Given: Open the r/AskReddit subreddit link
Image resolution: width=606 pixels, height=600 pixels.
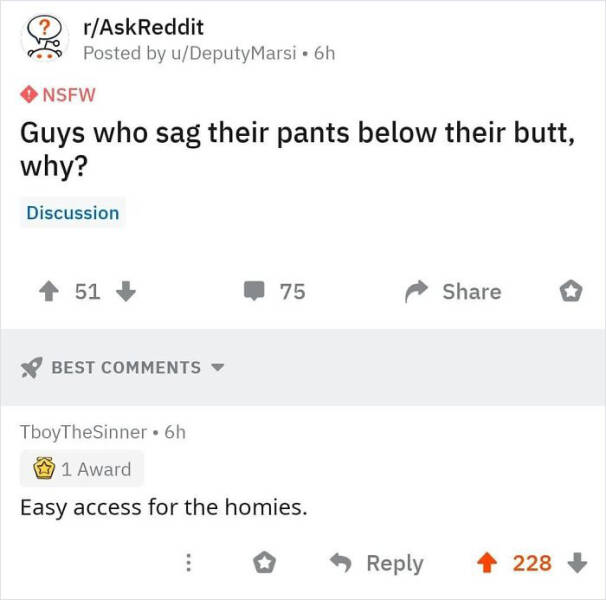Looking at the screenshot, I should click(x=143, y=27).
